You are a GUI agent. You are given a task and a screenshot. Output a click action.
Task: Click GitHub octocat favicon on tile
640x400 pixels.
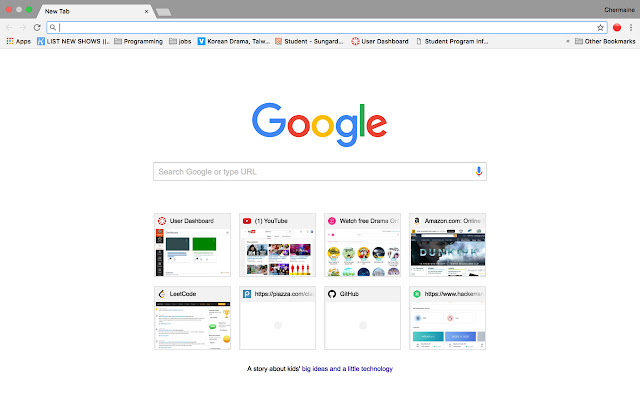(332, 294)
